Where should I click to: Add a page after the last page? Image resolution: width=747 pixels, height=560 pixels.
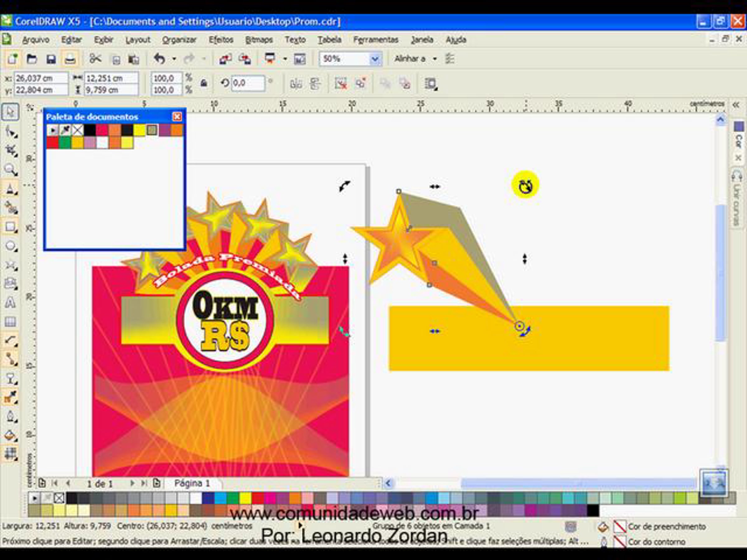(156, 483)
